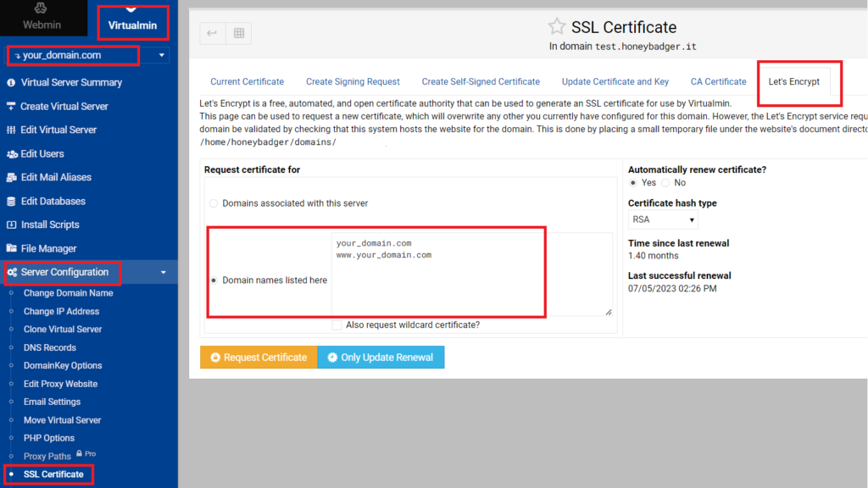868x488 pixels.
Task: Switch to the Create Self-Signed Certificate tab
Action: pyautogui.click(x=481, y=81)
